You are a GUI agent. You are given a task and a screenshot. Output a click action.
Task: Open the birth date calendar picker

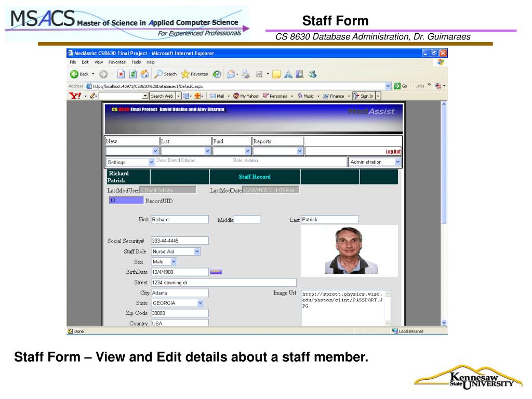[216, 272]
